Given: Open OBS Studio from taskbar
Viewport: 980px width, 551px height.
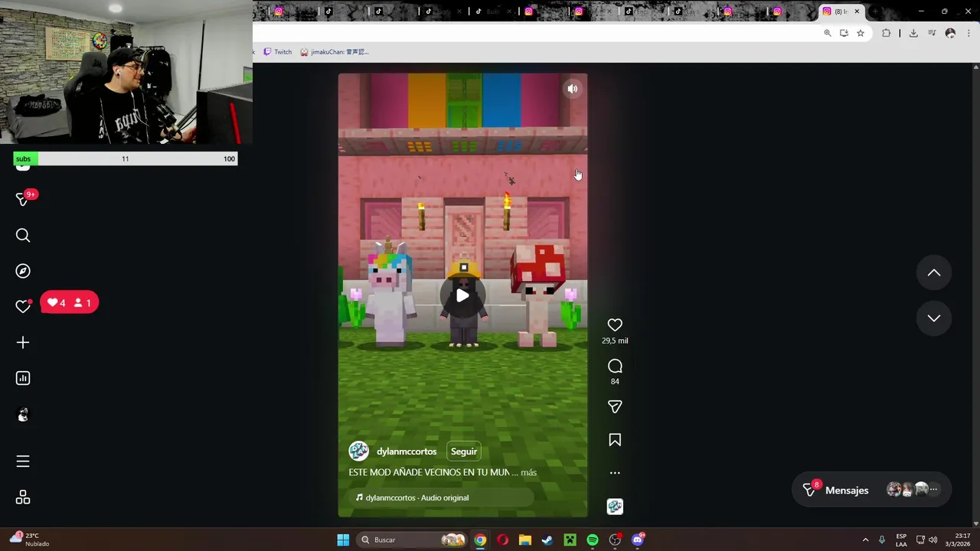Looking at the screenshot, I should tap(615, 540).
